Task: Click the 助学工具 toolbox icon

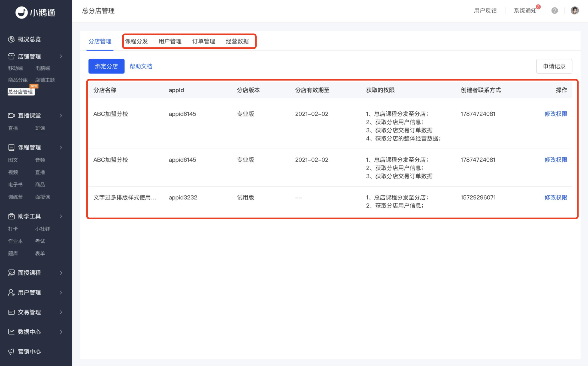Action: click(11, 216)
